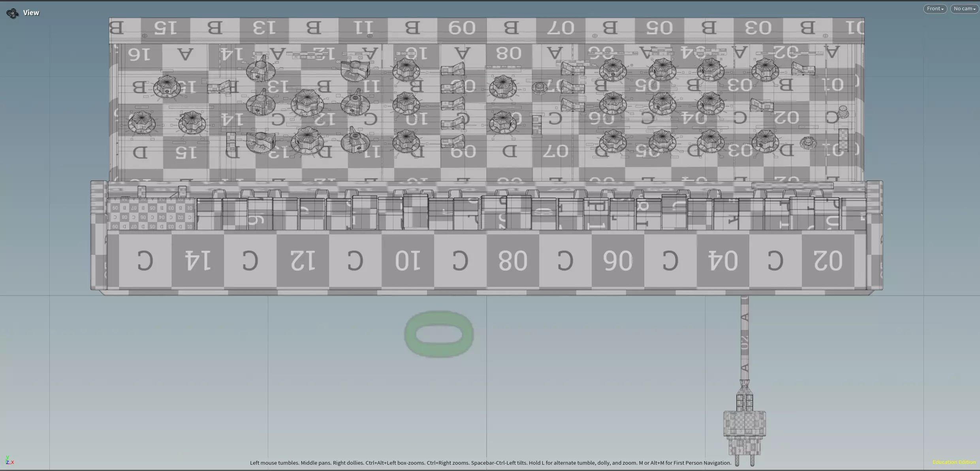This screenshot has height=471, width=980.
Task: Click the View tool icon
Action: pyautogui.click(x=12, y=13)
